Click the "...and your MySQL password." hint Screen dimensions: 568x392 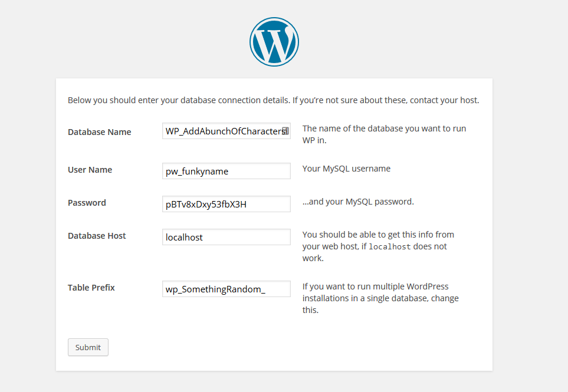coord(358,202)
